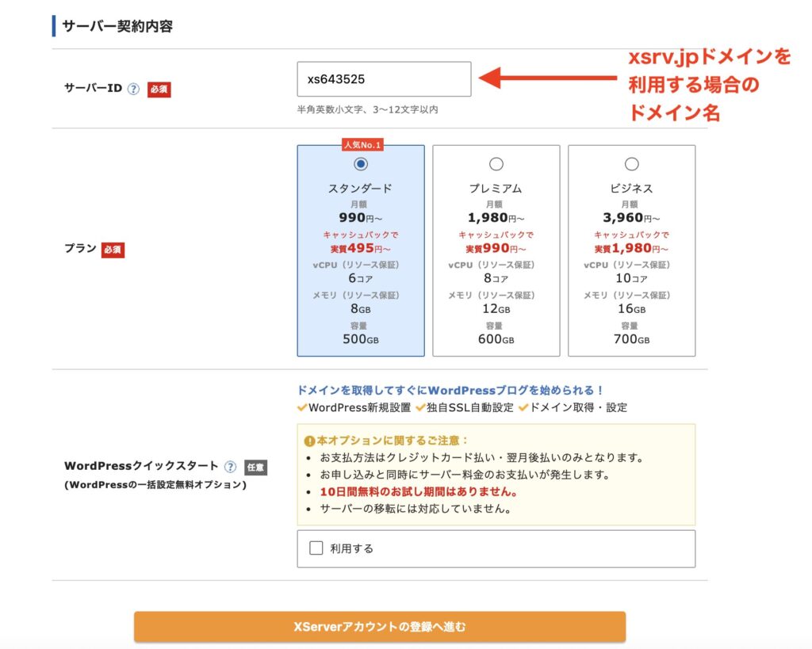Click the 実質495円 cashback price text

point(361,248)
